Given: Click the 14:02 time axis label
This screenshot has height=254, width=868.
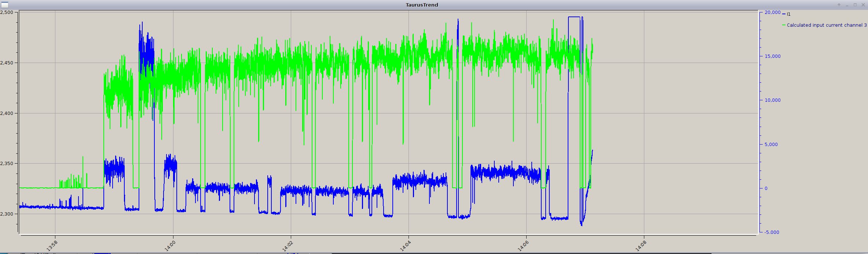Looking at the screenshot, I should [x=288, y=246].
